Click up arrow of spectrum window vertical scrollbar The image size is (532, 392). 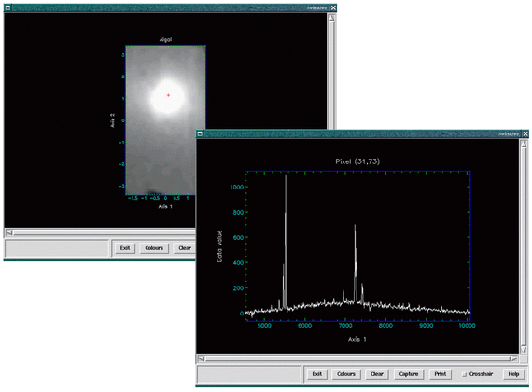(x=524, y=145)
